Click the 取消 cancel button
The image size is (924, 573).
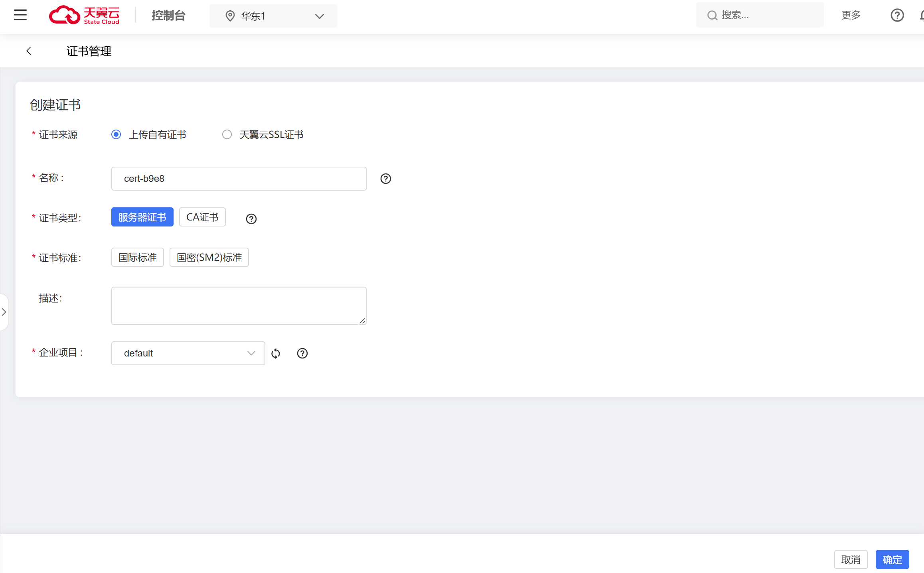click(851, 560)
